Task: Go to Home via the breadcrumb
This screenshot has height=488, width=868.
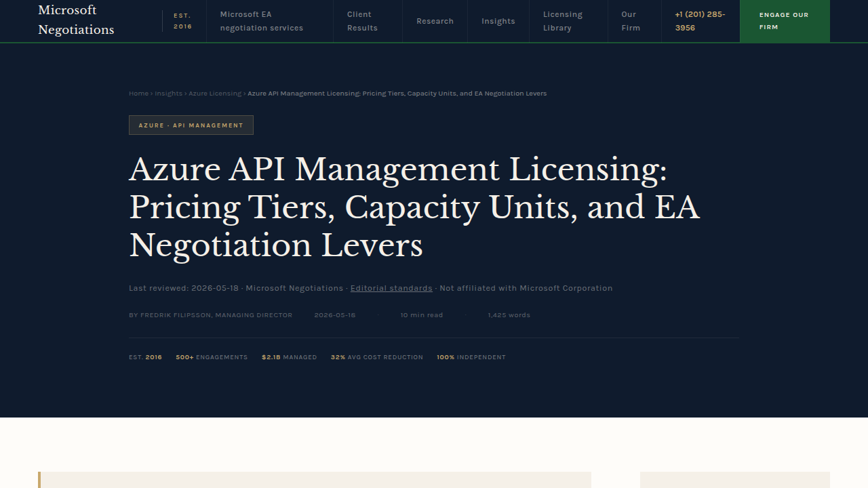Action: [x=138, y=94]
